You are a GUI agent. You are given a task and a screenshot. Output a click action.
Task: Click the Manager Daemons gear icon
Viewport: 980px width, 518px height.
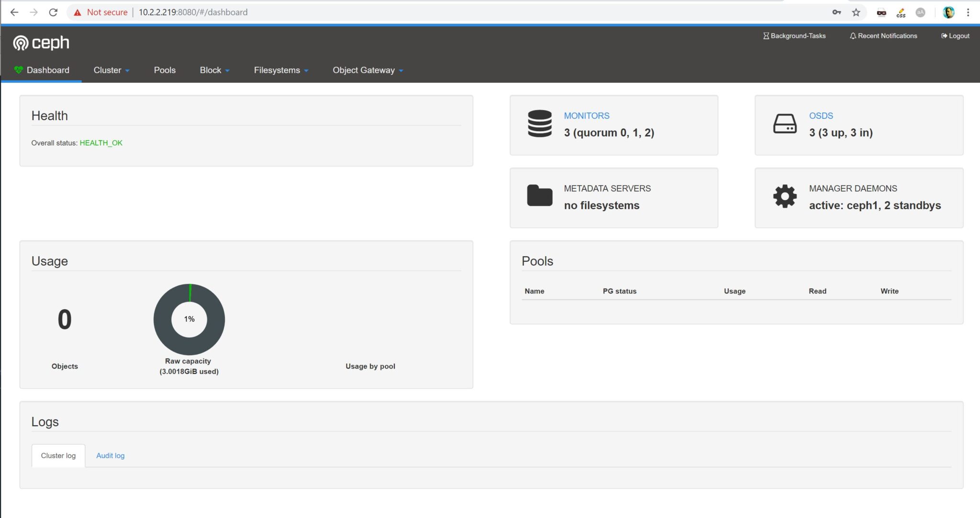[785, 196]
